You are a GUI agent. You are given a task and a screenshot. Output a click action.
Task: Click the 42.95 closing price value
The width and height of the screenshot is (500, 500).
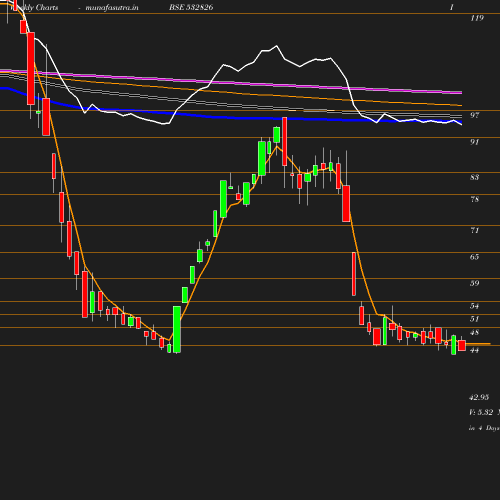click(479, 397)
